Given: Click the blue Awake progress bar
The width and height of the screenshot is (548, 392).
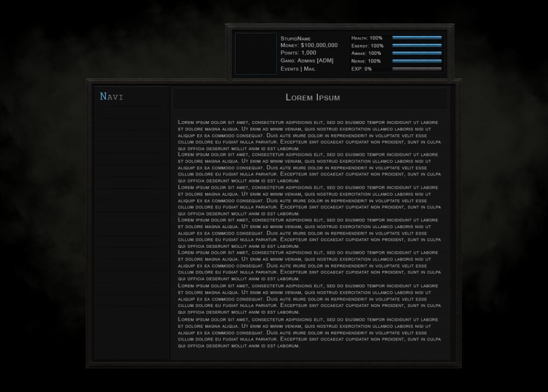Looking at the screenshot, I should pyautogui.click(x=416, y=53).
